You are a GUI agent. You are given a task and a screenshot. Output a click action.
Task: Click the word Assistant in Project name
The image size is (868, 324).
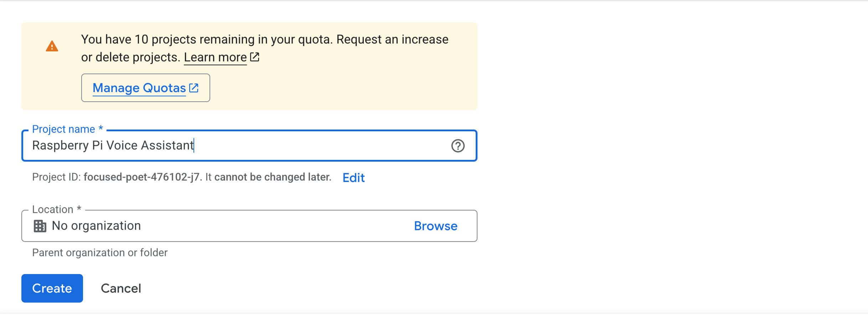click(x=167, y=146)
